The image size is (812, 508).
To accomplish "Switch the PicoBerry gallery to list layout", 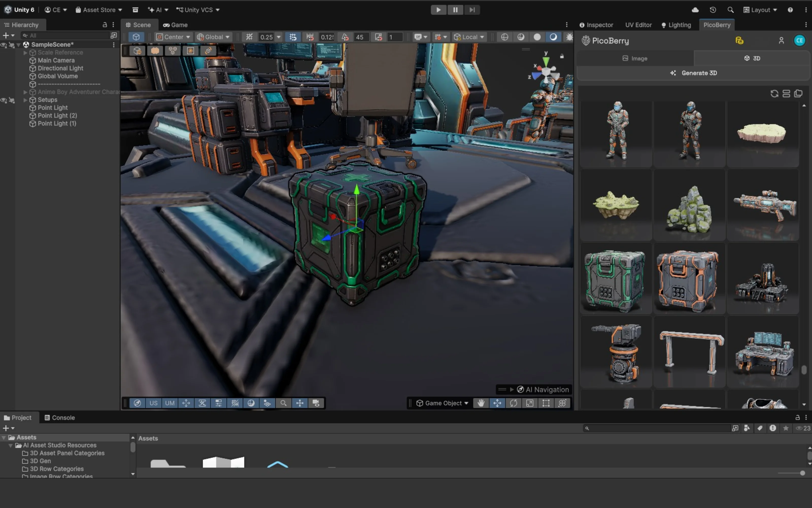I will coord(786,93).
